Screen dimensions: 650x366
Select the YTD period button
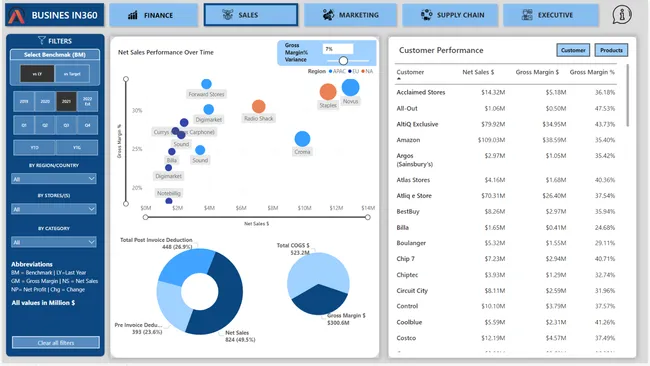[34, 148]
